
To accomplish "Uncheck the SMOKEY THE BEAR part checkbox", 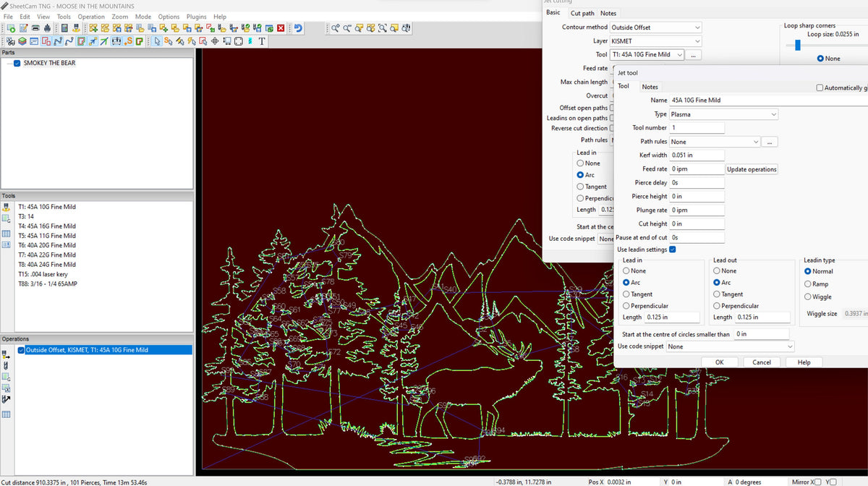I will [17, 63].
